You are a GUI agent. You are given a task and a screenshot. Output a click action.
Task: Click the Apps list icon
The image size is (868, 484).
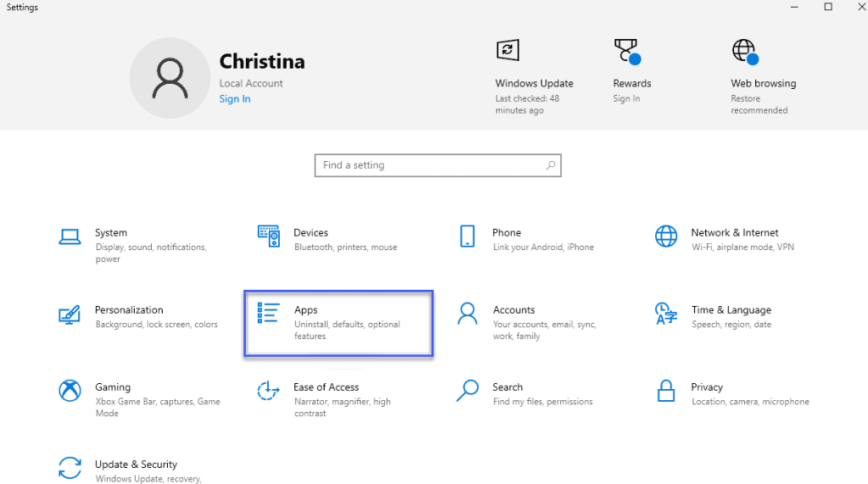(x=269, y=313)
